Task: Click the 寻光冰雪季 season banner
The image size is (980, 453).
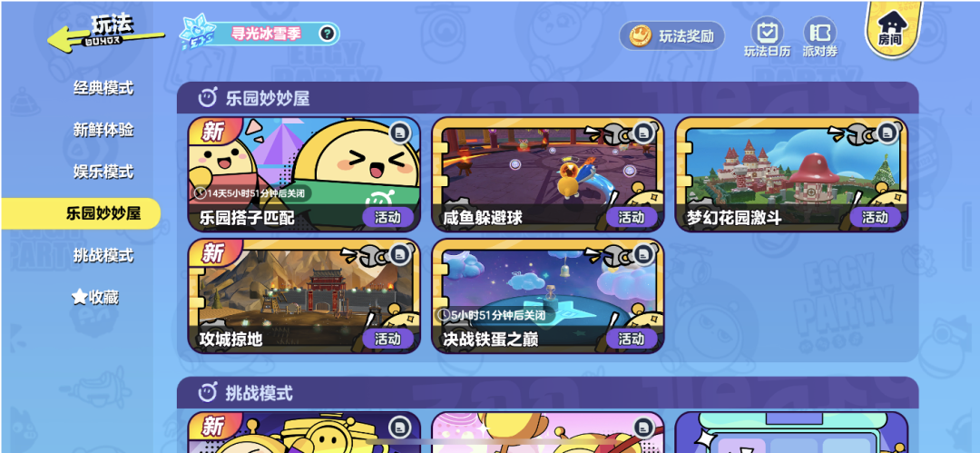Action: (x=260, y=34)
